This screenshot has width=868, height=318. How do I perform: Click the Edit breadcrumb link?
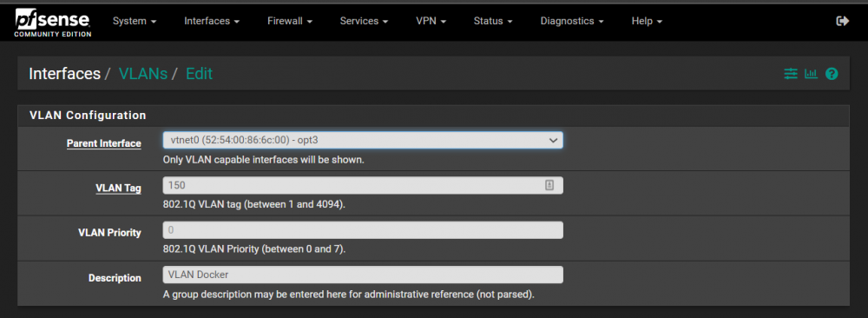tap(200, 73)
